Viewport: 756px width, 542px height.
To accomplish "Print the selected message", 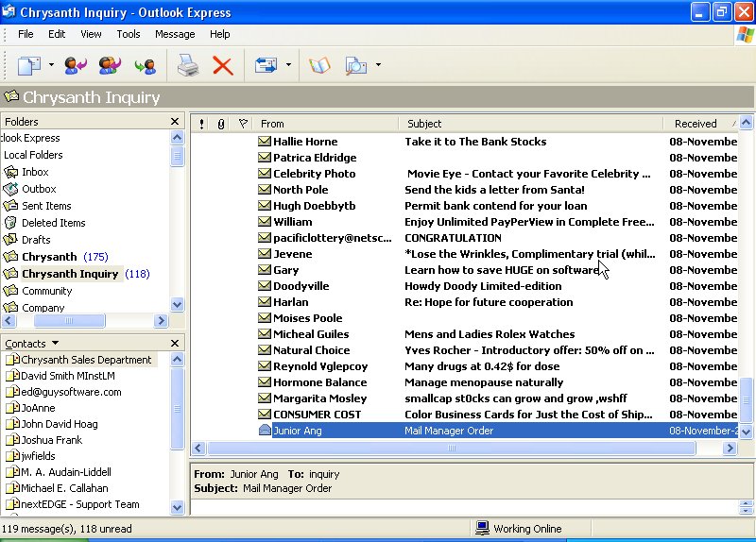I will tap(187, 65).
